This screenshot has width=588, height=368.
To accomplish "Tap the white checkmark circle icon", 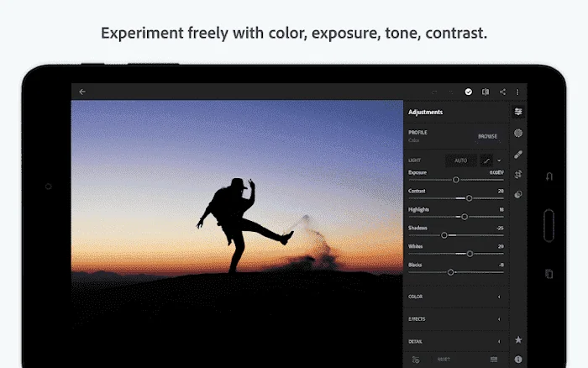I will point(469,92).
